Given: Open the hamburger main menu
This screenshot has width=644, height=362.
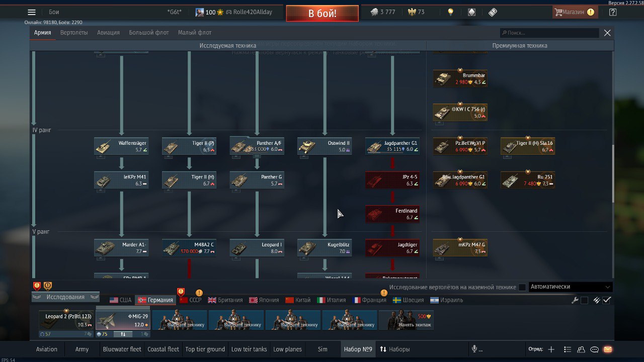Looking at the screenshot, I should tap(32, 12).
